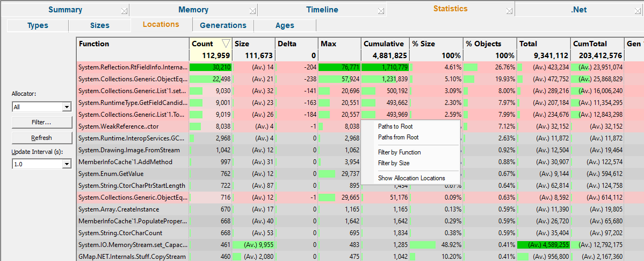Select the Statistics tab
Image resolution: width=644 pixels, height=261 pixels.
point(450,9)
